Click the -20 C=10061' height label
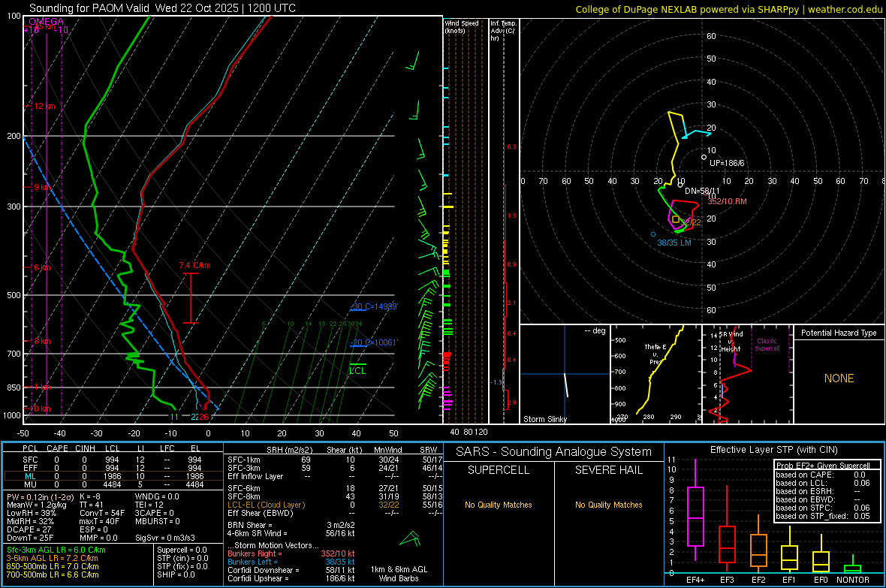Screen dimensions: 886x588 click(x=374, y=342)
